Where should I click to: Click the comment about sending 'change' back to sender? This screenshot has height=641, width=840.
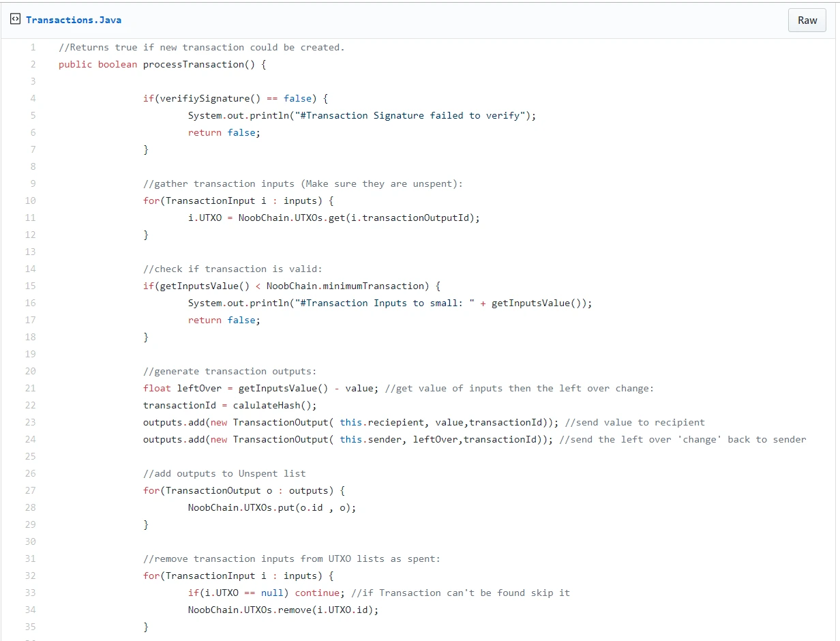coord(682,439)
